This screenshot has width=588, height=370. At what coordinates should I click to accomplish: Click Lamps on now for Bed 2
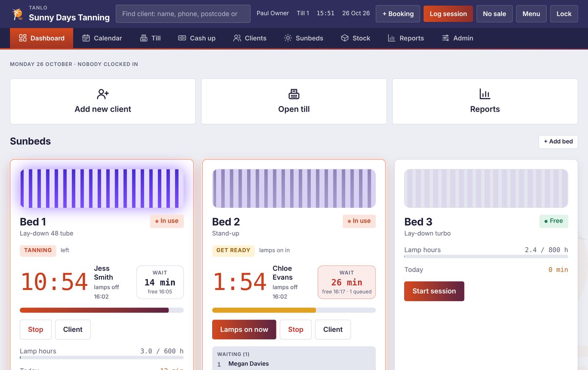coord(244,330)
